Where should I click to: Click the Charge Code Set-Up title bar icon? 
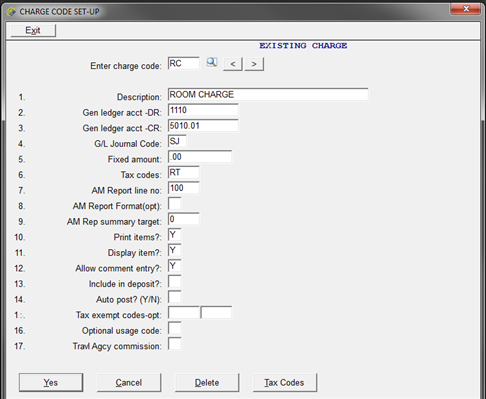tap(11, 12)
